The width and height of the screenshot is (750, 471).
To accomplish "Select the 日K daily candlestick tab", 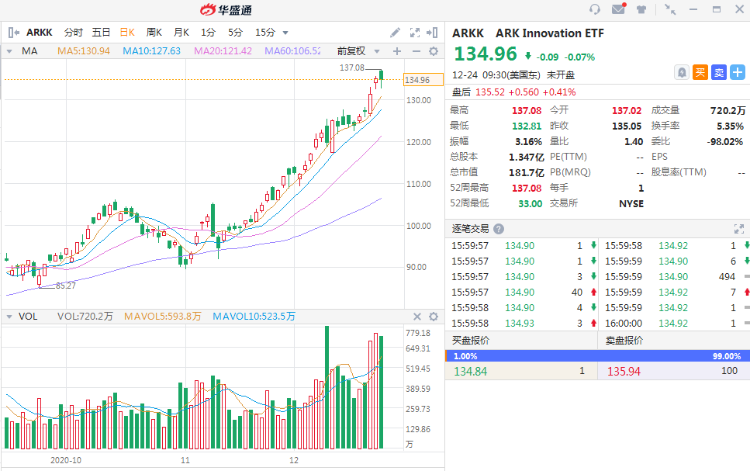I will pos(127,33).
